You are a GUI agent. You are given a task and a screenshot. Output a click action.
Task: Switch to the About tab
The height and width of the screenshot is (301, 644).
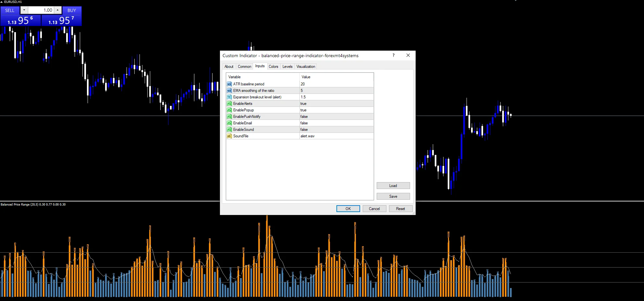click(229, 67)
